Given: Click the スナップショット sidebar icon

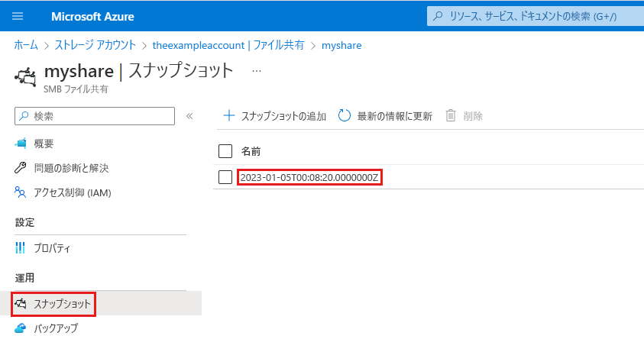Looking at the screenshot, I should [x=21, y=304].
